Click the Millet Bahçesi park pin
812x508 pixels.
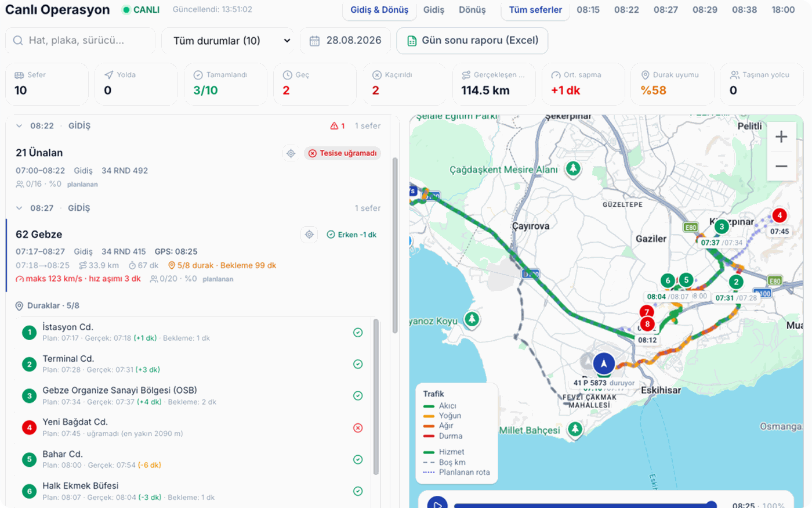575,429
